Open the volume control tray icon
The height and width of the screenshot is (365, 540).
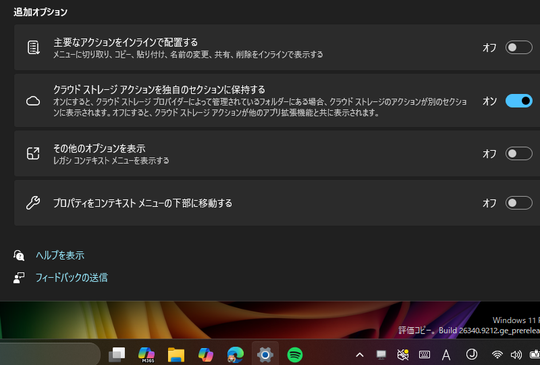(516, 355)
